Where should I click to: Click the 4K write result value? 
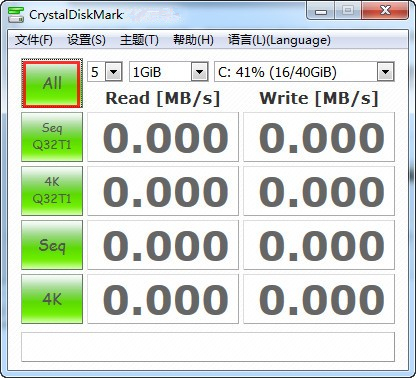point(319,299)
